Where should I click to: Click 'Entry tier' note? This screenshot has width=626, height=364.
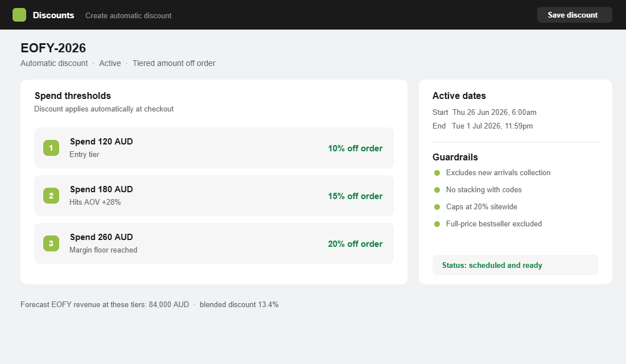coord(84,155)
